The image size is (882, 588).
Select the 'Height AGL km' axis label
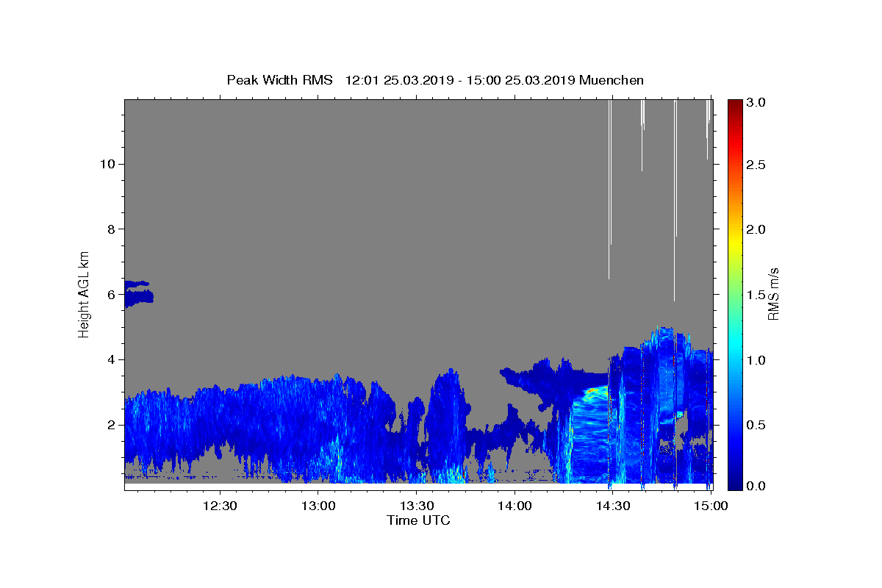(84, 294)
